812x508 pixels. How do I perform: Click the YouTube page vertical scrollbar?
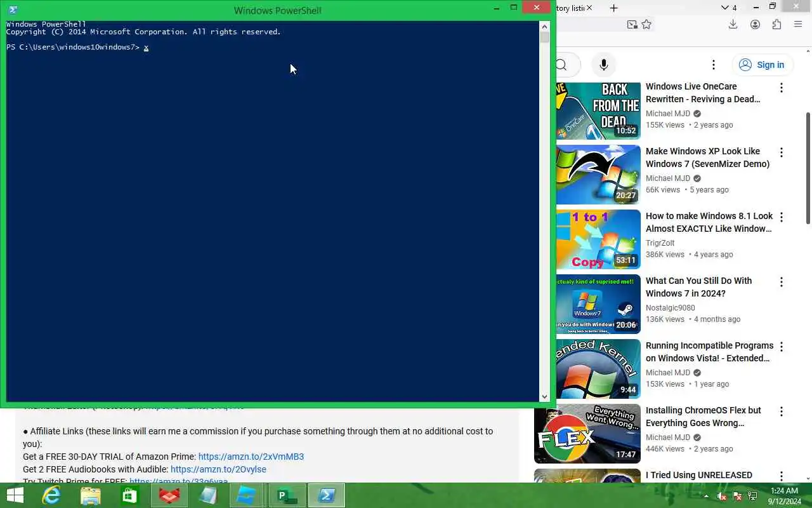[808, 168]
